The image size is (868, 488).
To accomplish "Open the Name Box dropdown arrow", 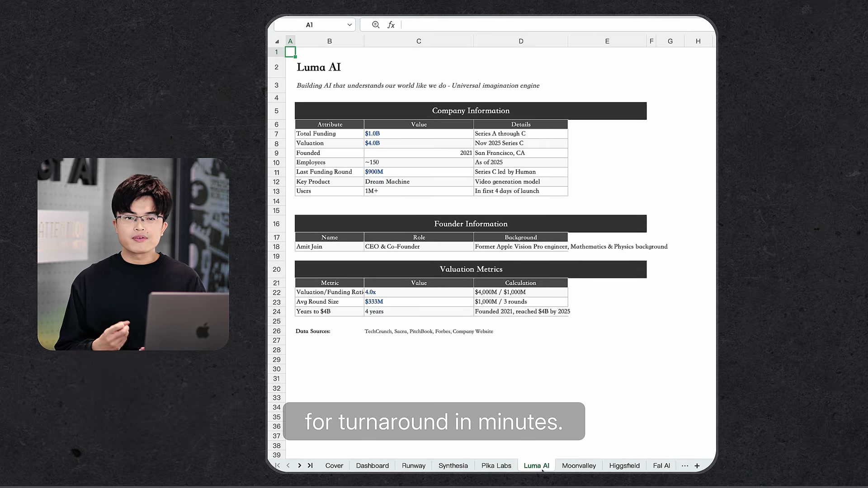I will [x=349, y=25].
